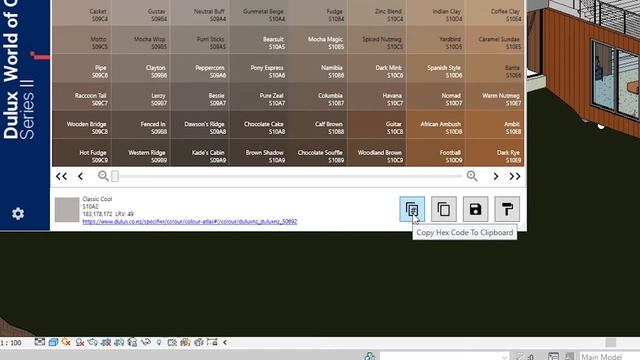Image resolution: width=640 pixels, height=360 pixels.
Task: Pick the Zinc Blend swatch
Action: pos(377,13)
